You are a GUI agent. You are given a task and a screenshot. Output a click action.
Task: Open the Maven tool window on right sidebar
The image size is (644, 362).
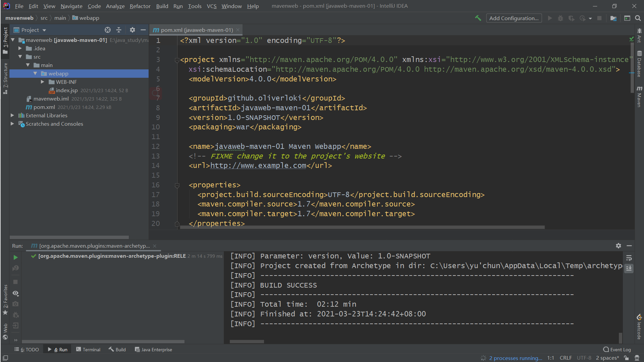(x=639, y=97)
